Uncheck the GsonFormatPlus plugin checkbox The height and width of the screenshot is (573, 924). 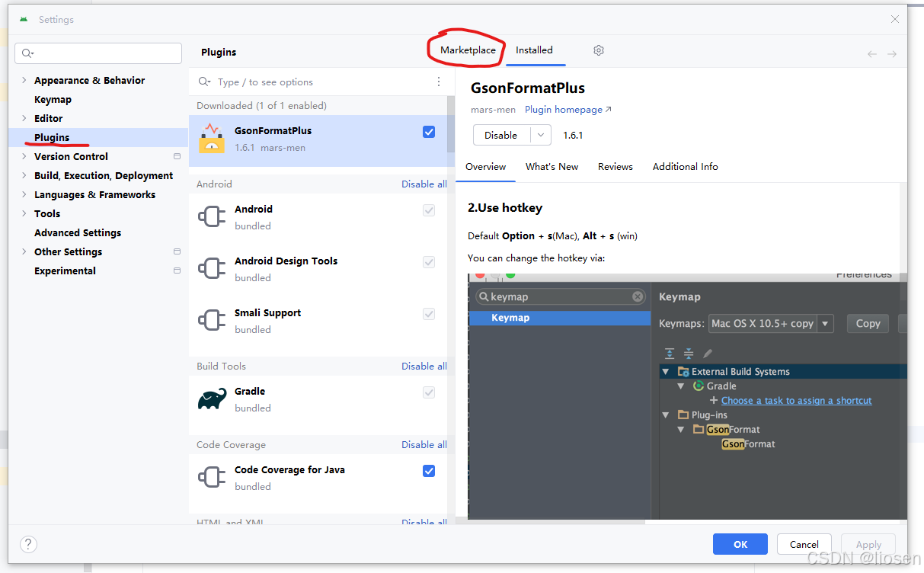click(429, 132)
